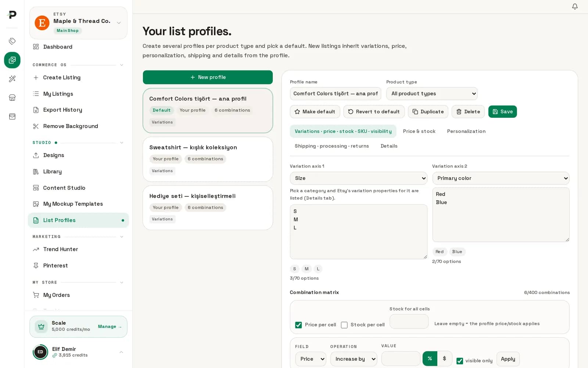Click the bulk Value input field
Screen dimensions: 588x368
coord(401,359)
